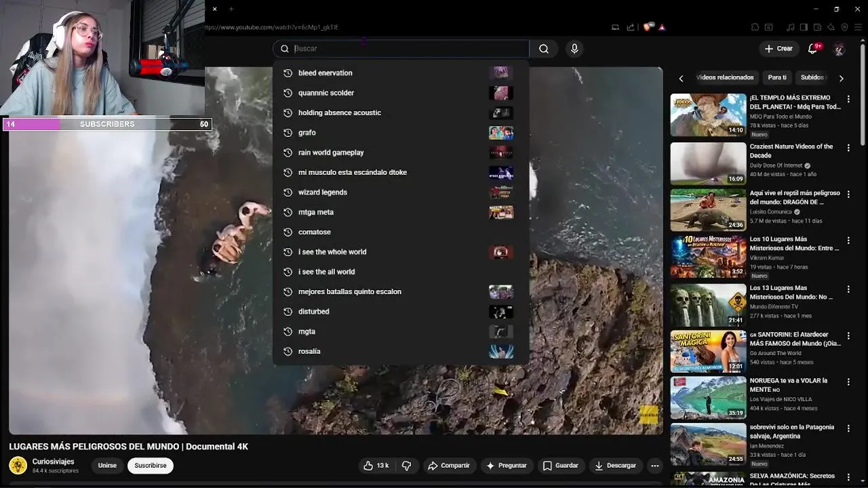Show previous chips with left arrow
Viewport: 868px width, 488px height.
click(681, 79)
